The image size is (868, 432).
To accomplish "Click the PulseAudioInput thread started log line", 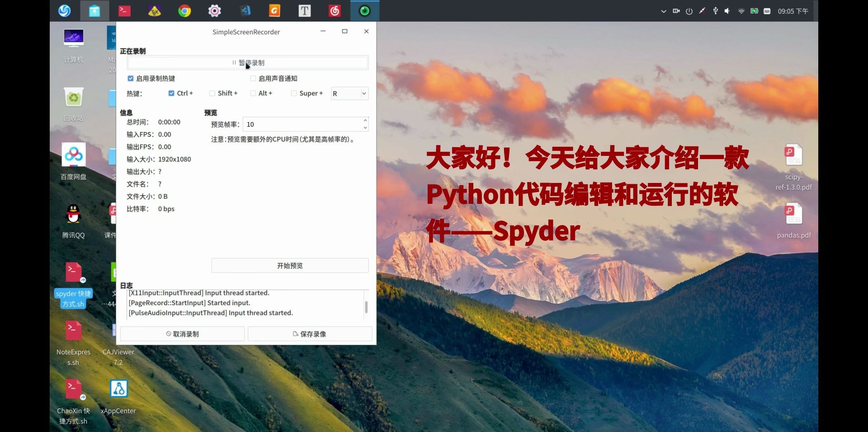I will [211, 313].
